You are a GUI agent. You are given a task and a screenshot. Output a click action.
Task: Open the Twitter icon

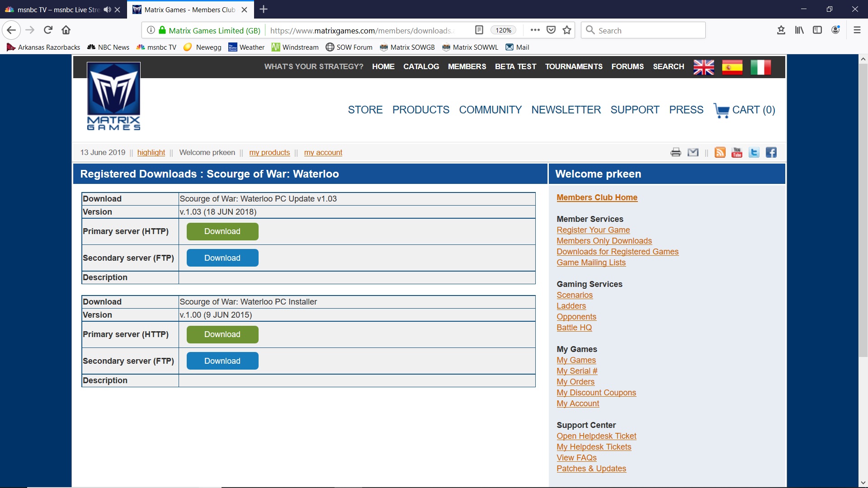[754, 152]
